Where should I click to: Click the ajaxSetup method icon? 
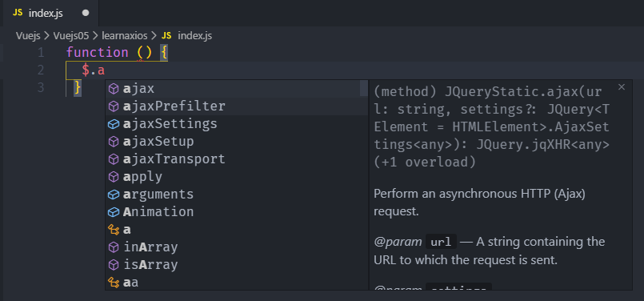(114, 142)
